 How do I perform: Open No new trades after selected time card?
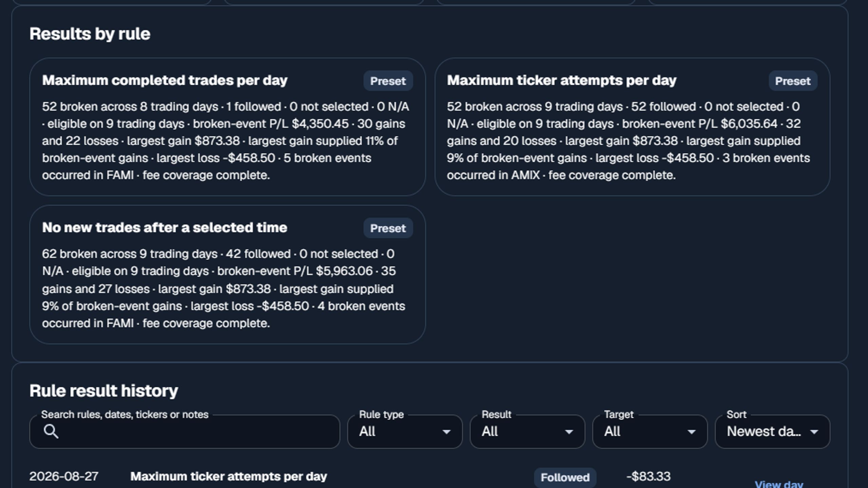coord(227,274)
